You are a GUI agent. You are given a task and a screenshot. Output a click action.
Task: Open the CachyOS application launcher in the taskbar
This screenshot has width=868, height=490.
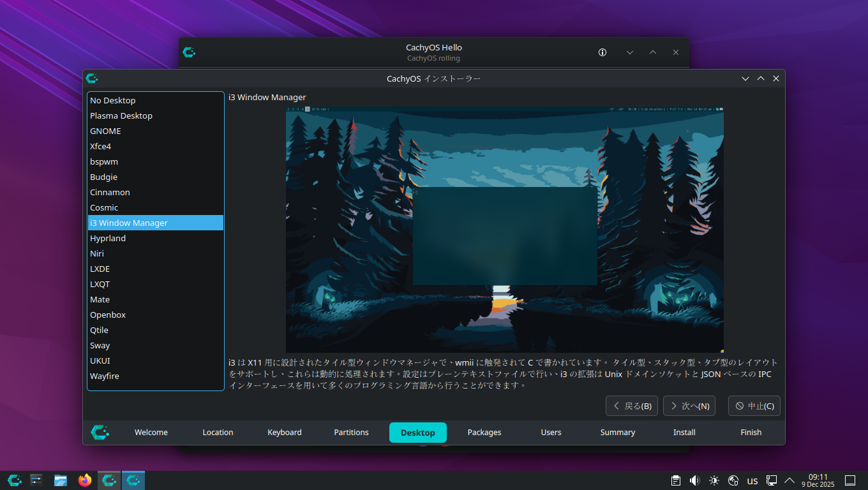14,480
